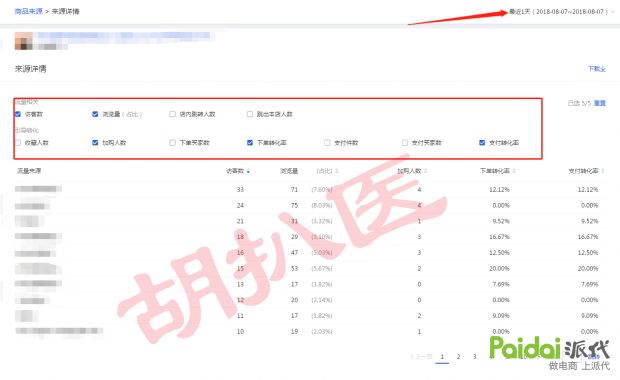Go to pagination page 2

click(458, 357)
